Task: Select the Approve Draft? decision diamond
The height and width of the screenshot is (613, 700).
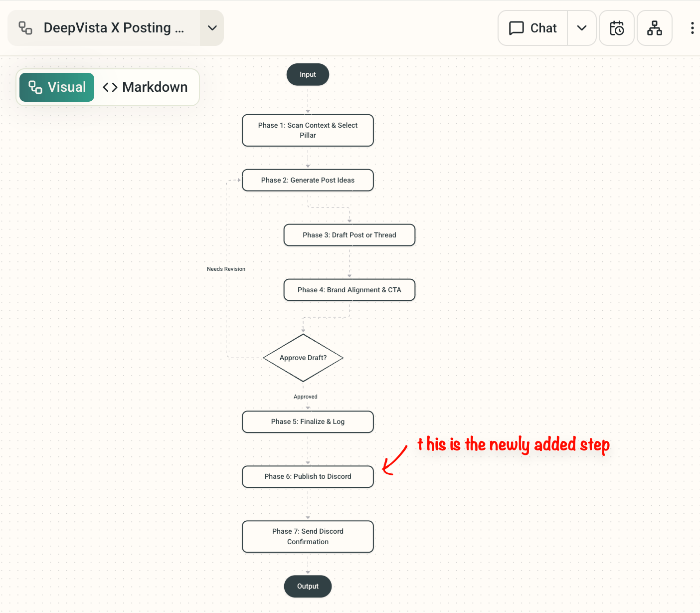Action: pos(303,358)
